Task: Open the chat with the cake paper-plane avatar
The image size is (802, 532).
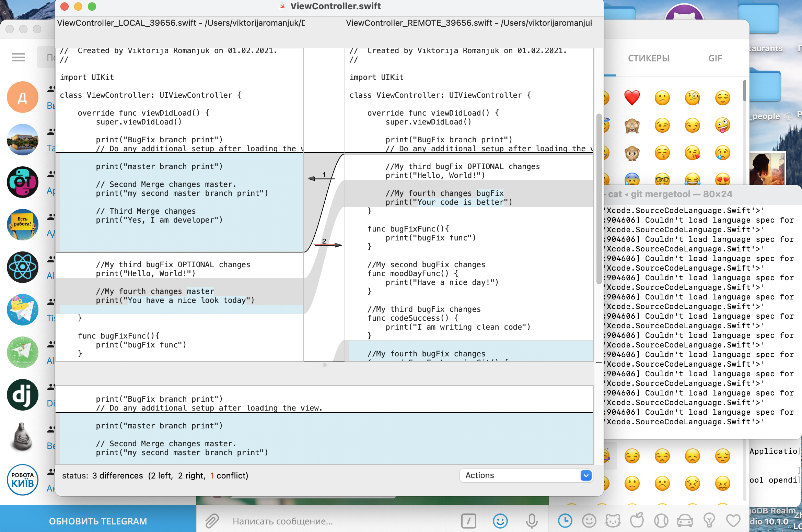Action: [x=22, y=310]
